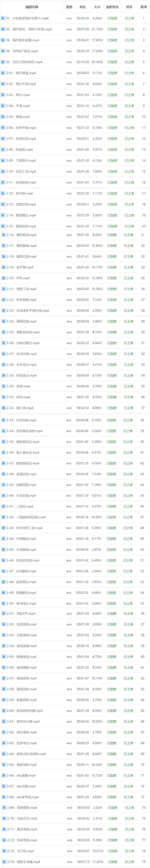This screenshot has height=868, width=150.
Task: Click 已加密 status of 2-42：三角面转四边面.mp4
Action: [x=112, y=517]
